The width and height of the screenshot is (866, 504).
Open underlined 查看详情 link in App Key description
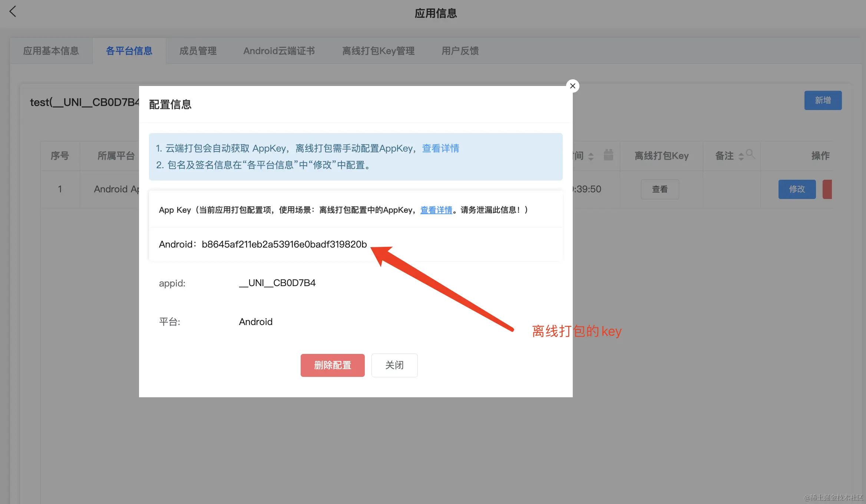coord(436,210)
